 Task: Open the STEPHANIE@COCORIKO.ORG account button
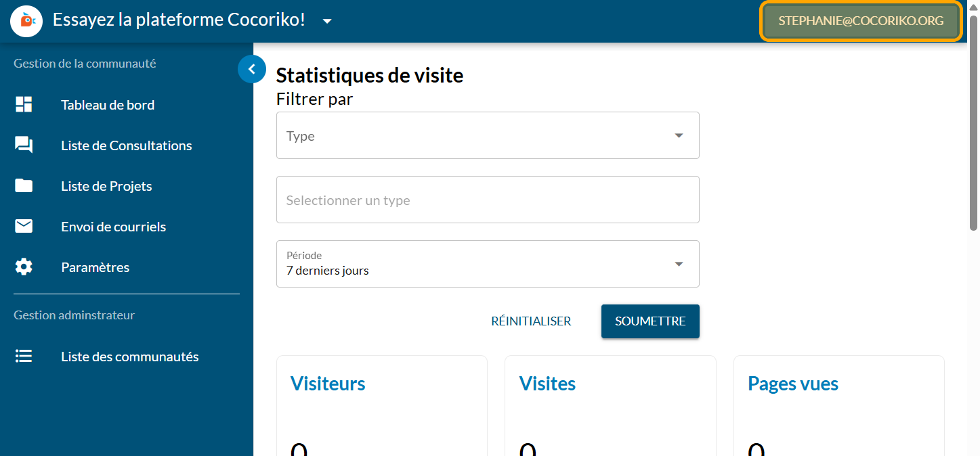click(861, 21)
